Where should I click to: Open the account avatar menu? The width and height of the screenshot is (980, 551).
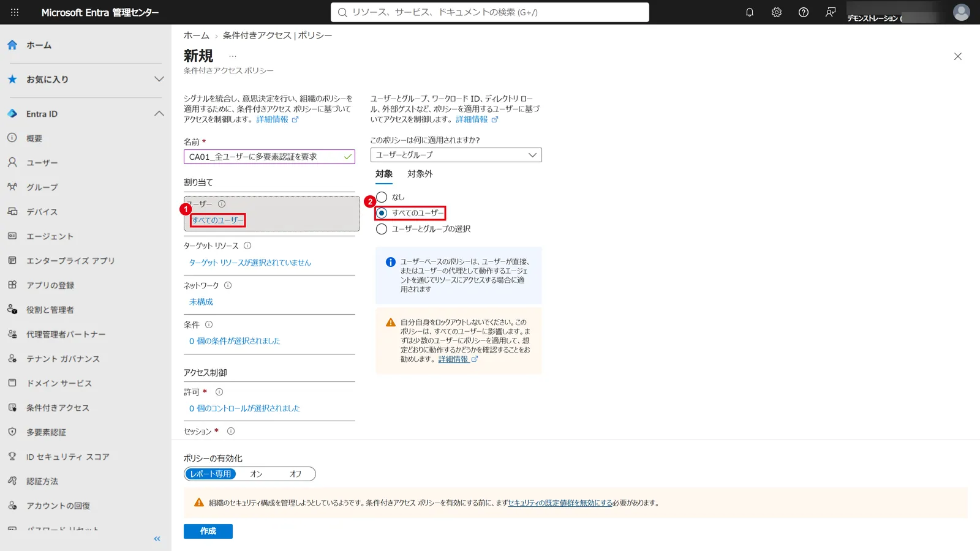[x=962, y=12]
